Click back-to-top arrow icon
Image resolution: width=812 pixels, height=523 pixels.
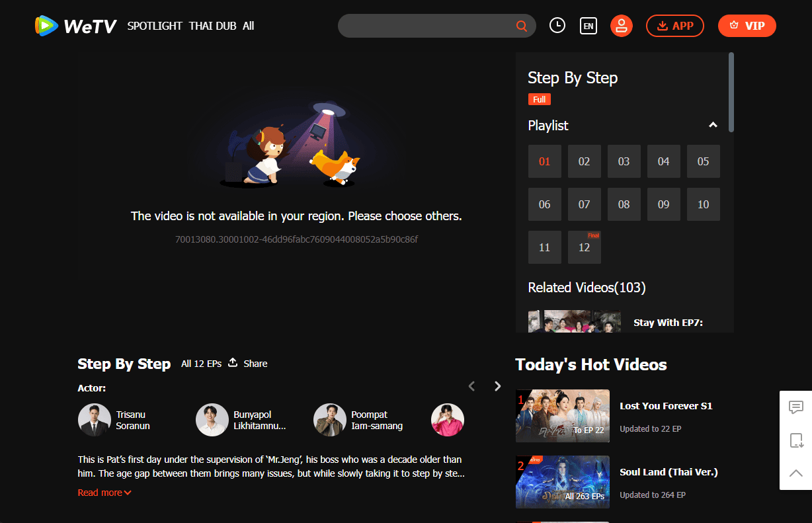796,473
